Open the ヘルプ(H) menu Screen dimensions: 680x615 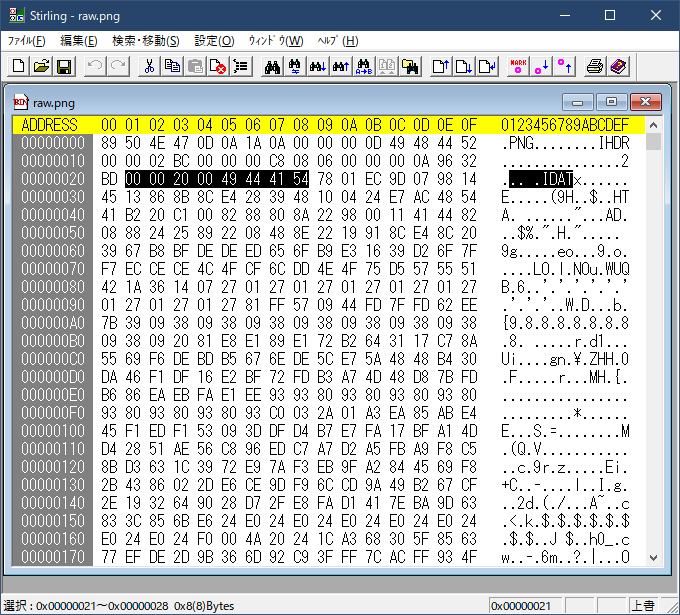point(337,41)
